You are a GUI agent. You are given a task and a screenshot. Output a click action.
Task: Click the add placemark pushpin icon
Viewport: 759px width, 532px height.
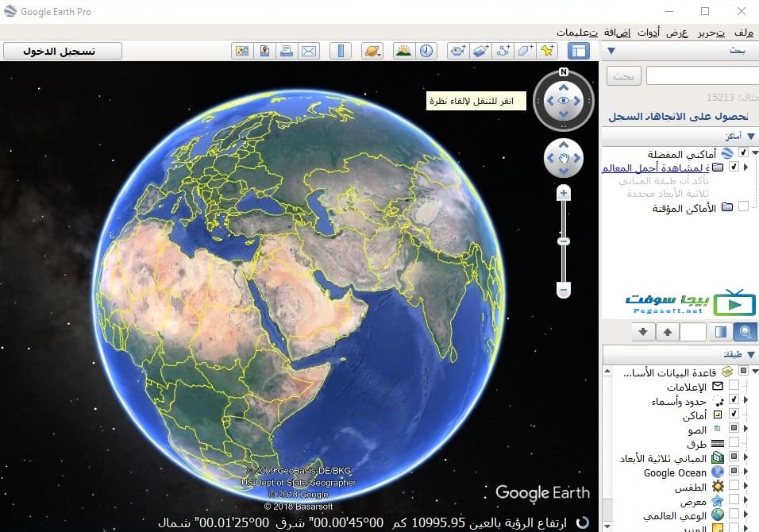547,51
